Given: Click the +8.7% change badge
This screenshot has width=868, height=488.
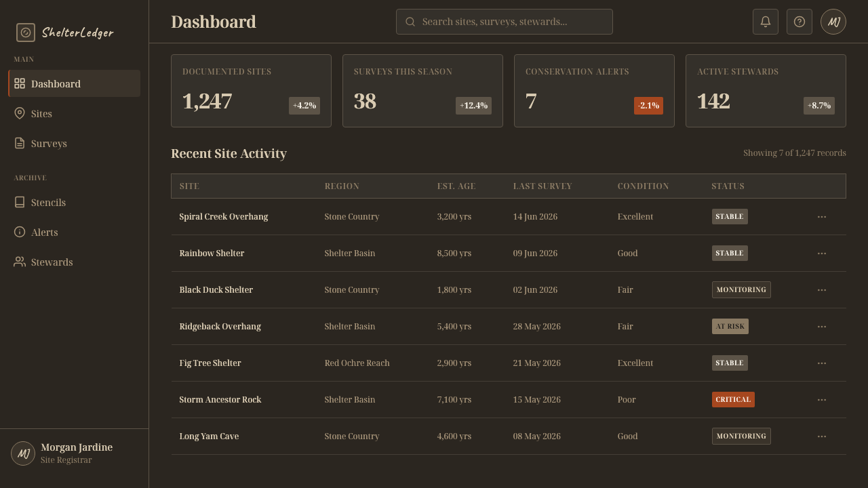Looking at the screenshot, I should click(819, 106).
